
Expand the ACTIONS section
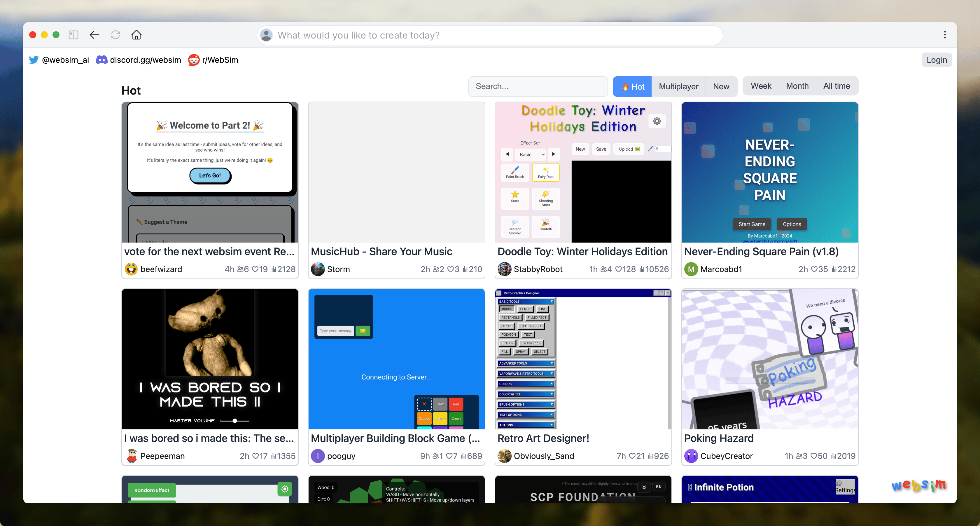tap(526, 425)
